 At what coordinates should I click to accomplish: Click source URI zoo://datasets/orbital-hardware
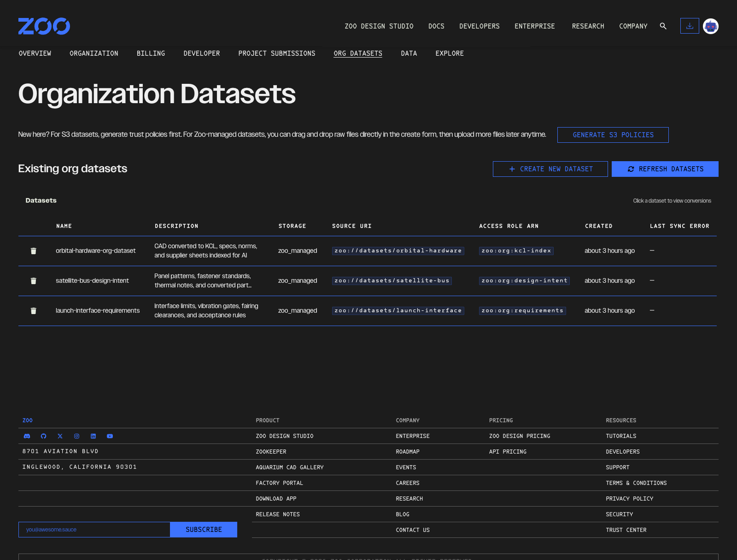[x=398, y=251]
